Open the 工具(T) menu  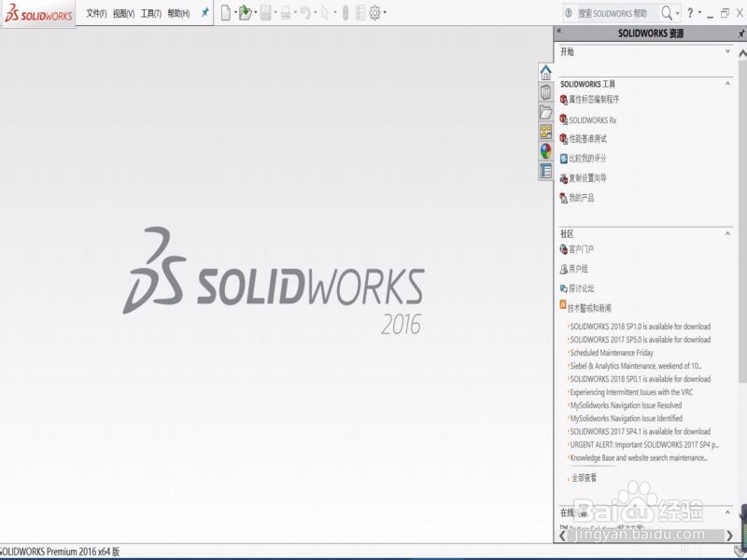click(151, 14)
